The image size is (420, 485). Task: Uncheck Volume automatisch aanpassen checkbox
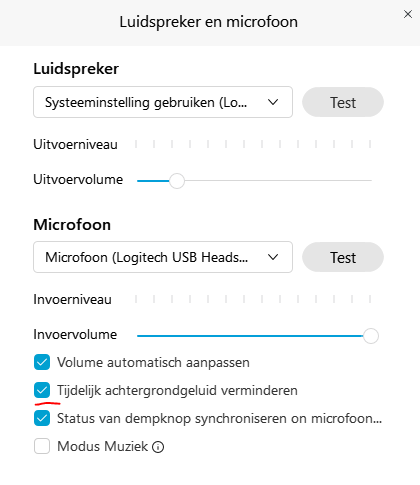click(x=42, y=362)
